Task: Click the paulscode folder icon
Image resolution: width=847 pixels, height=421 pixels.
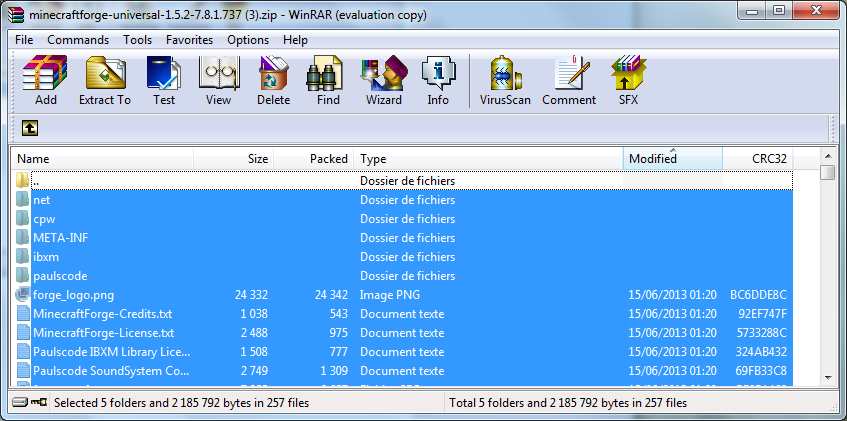Action: tap(22, 276)
